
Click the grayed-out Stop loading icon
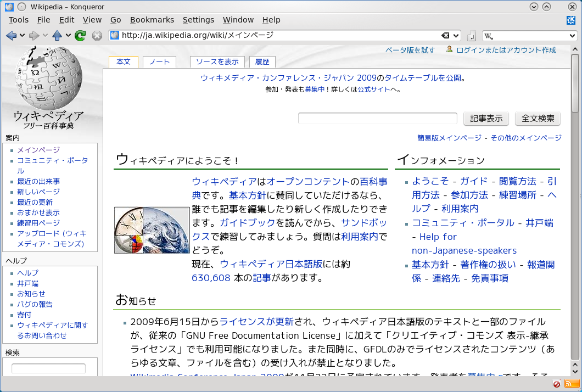[97, 36]
